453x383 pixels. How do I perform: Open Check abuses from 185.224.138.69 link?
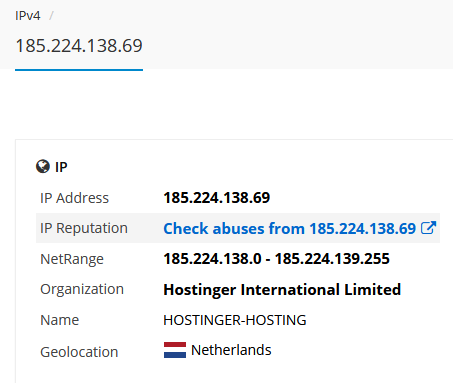[x=290, y=229]
